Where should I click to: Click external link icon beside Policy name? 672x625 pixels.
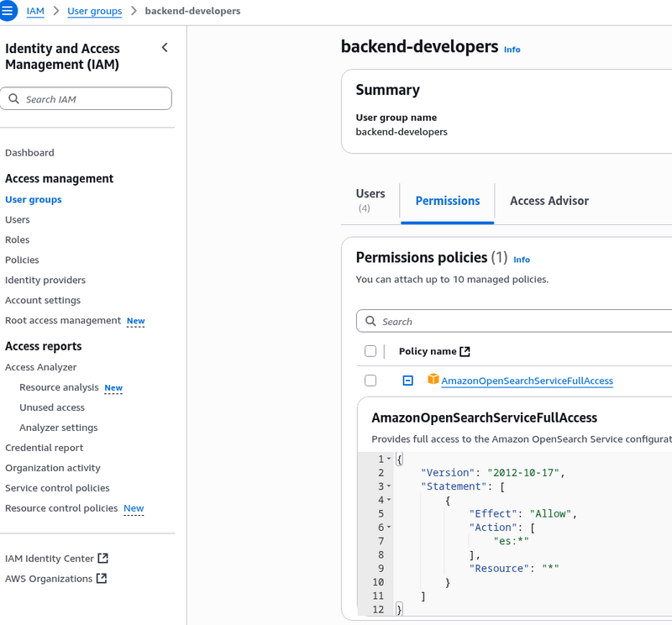tap(465, 351)
